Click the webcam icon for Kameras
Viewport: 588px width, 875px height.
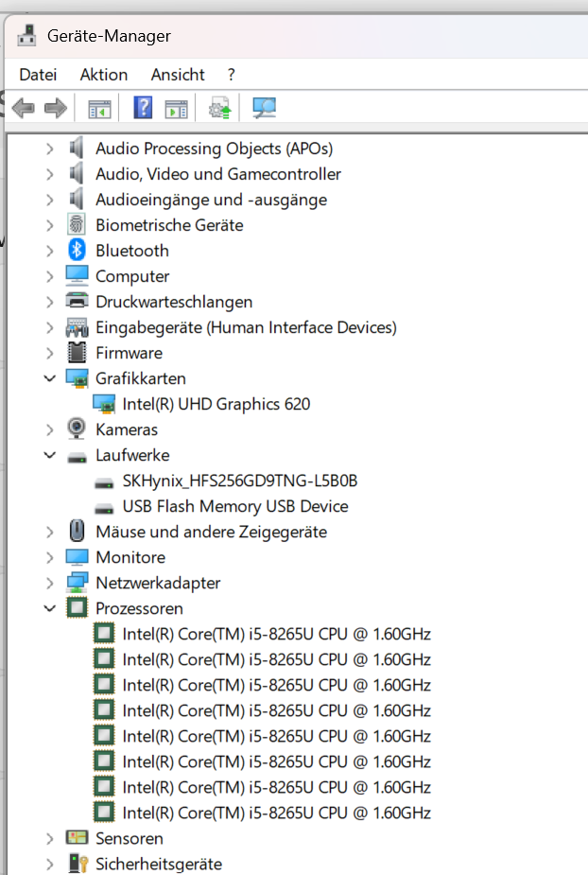click(x=77, y=429)
